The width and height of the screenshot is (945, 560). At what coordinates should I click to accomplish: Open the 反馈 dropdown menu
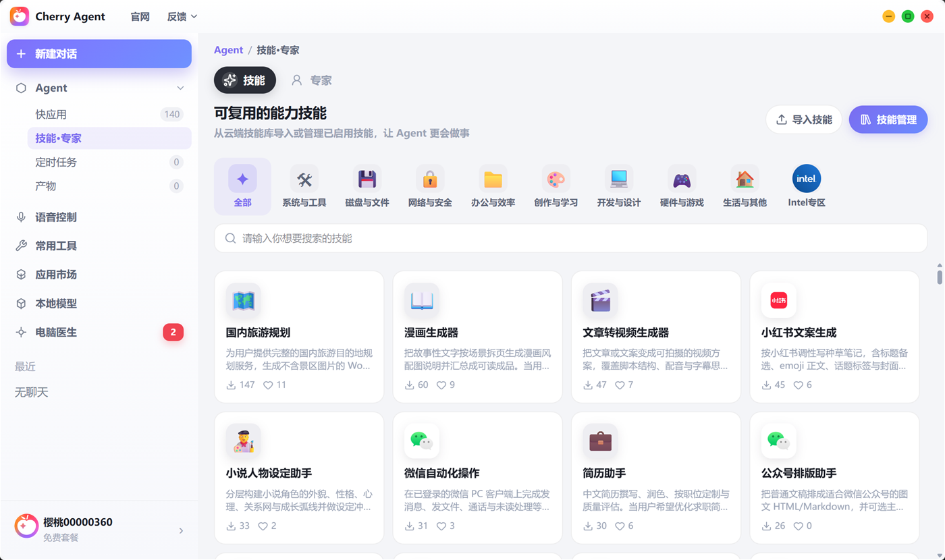182,17
